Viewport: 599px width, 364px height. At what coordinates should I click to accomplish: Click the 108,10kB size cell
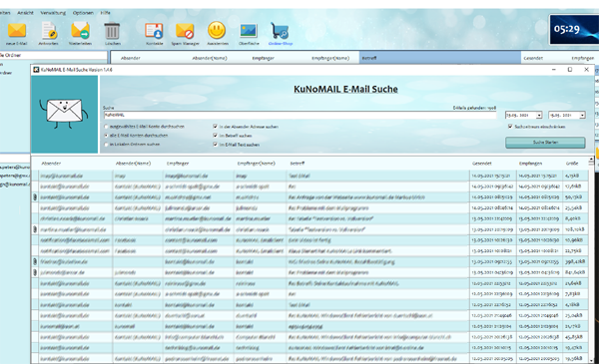click(x=575, y=229)
